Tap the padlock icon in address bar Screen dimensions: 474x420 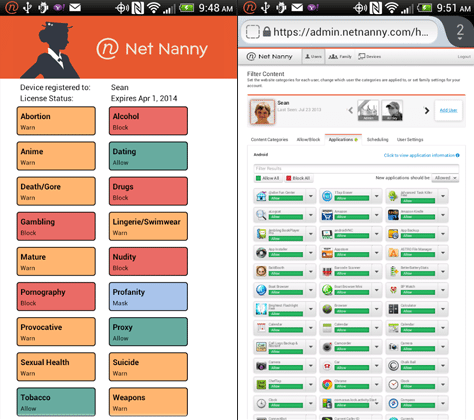point(267,32)
